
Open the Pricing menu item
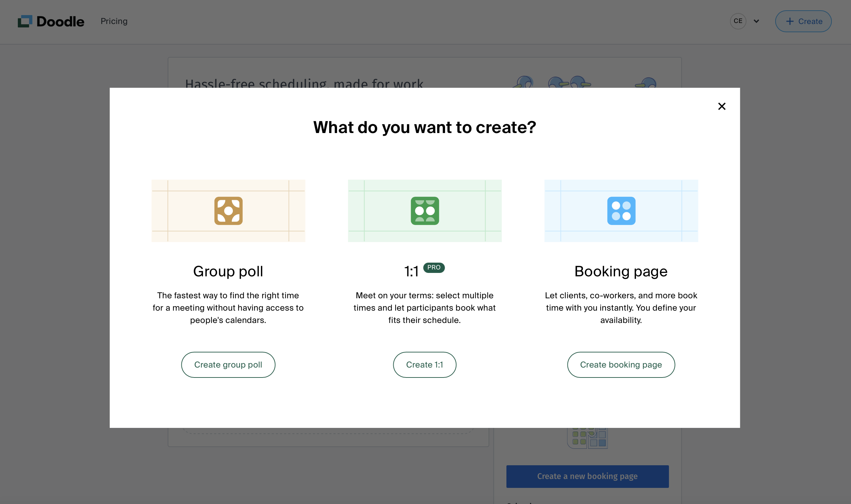pyautogui.click(x=114, y=21)
